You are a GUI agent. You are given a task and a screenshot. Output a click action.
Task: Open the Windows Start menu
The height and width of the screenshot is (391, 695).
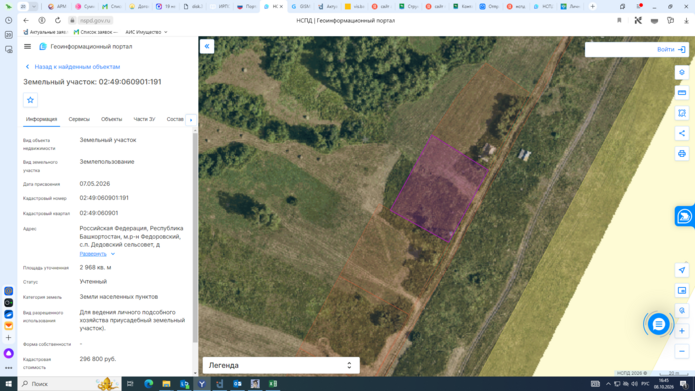point(8,384)
